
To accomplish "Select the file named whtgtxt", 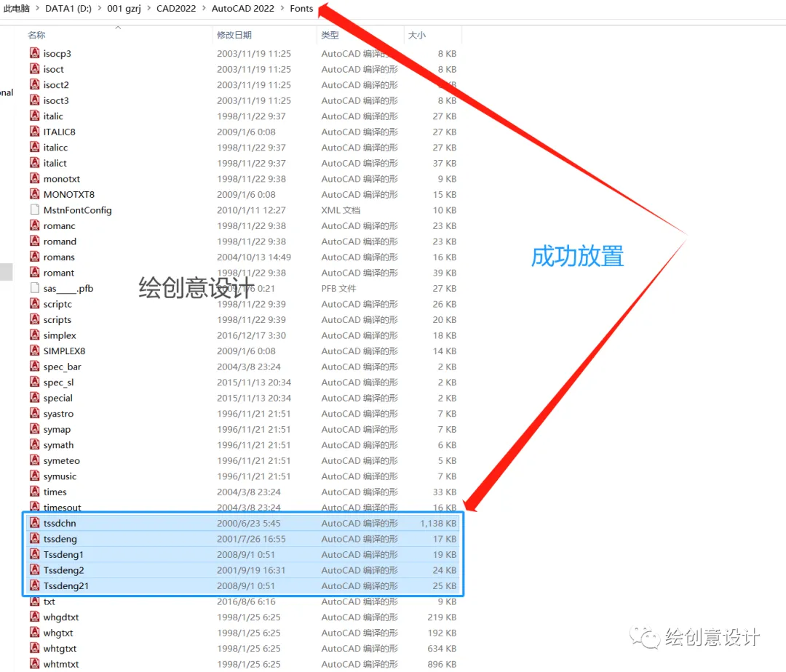I will point(60,648).
